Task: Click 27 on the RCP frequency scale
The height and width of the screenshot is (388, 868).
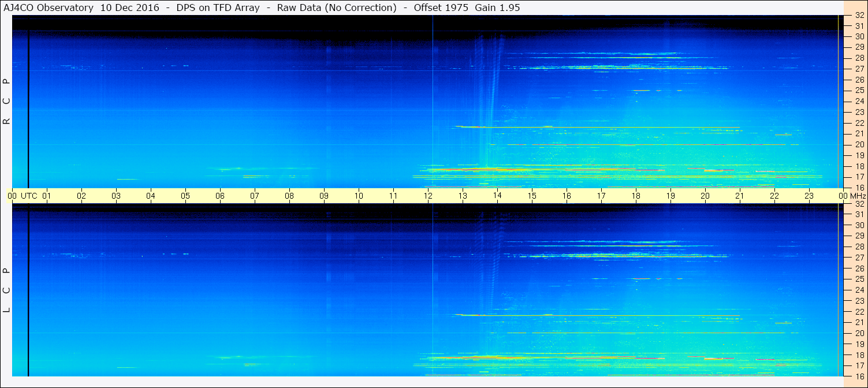Action: point(859,69)
